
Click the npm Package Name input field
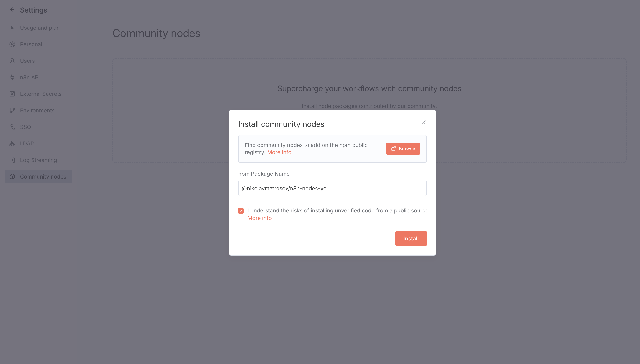tap(332, 188)
